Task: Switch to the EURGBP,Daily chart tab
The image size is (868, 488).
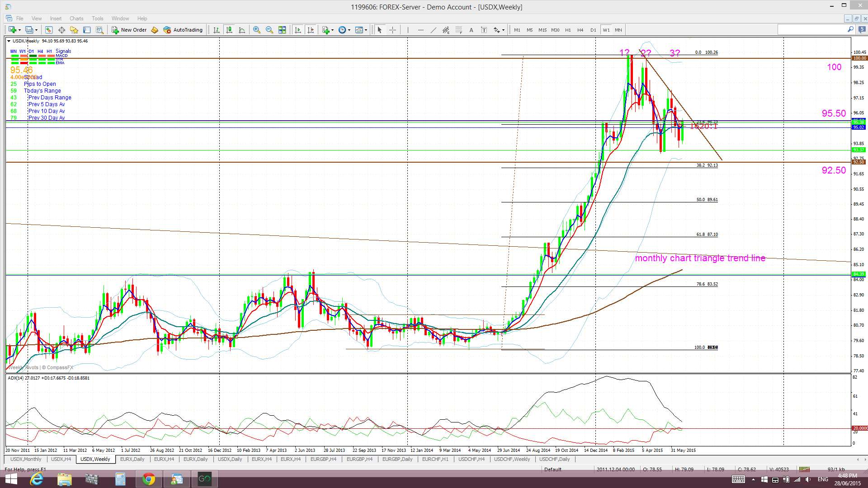Action: [x=397, y=459]
